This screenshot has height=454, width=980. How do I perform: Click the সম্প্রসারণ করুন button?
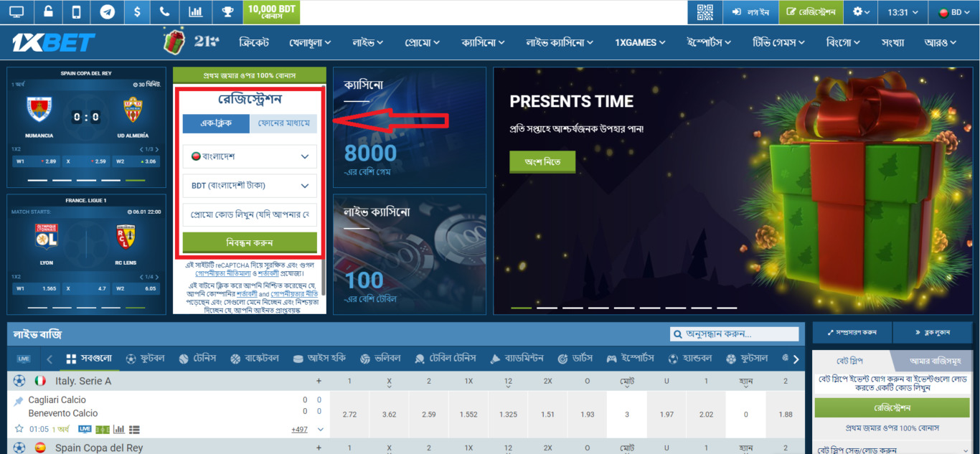coord(852,333)
